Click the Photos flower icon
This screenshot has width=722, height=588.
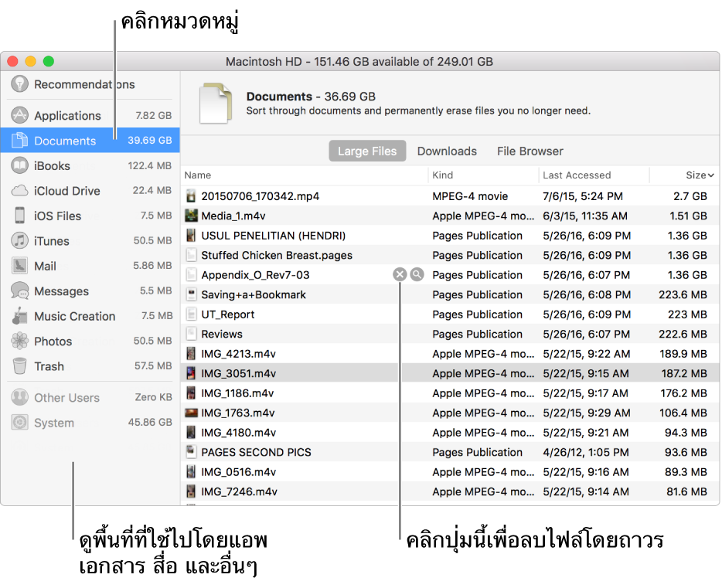[19, 341]
